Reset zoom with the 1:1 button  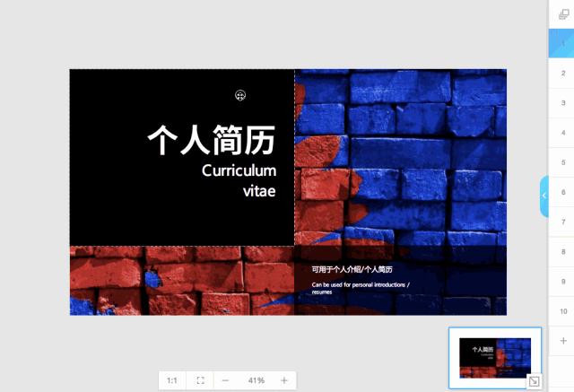(172, 380)
